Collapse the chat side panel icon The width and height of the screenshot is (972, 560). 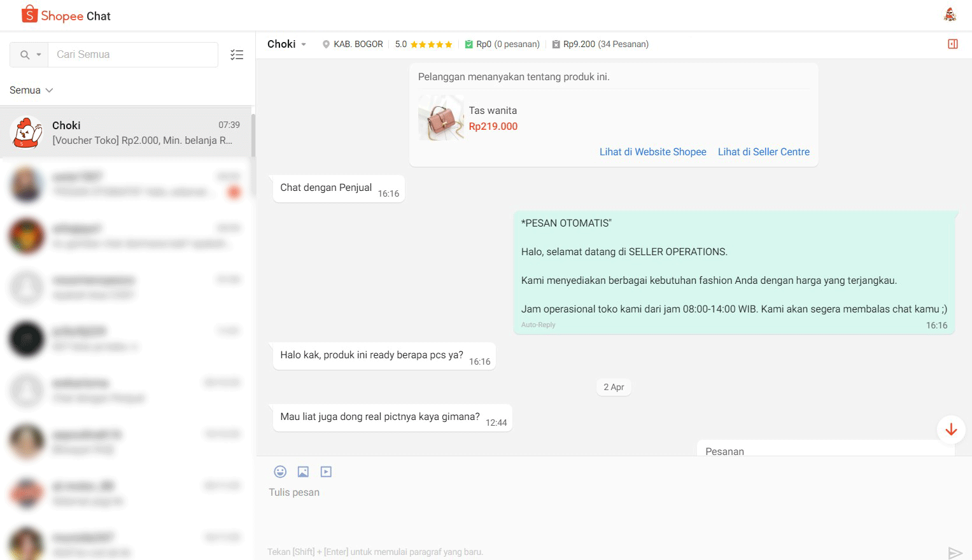tap(952, 43)
